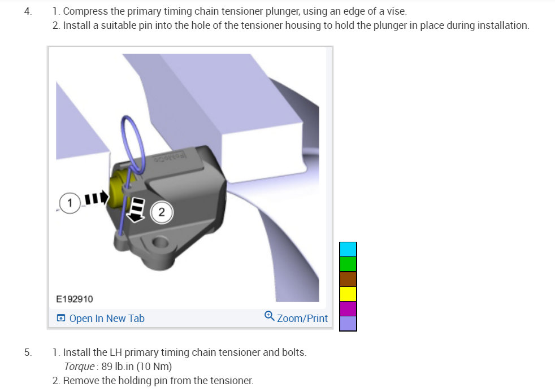Select the cyan color swatch

[348, 250]
